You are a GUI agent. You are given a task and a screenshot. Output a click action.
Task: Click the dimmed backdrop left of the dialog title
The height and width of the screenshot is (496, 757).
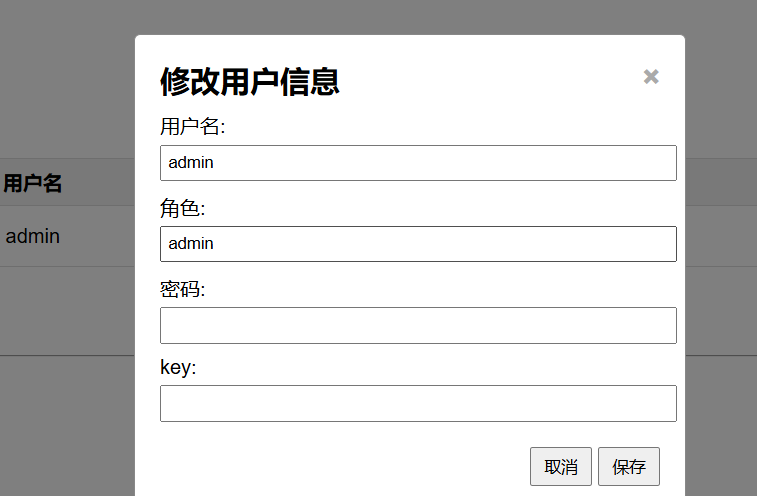tap(67, 82)
